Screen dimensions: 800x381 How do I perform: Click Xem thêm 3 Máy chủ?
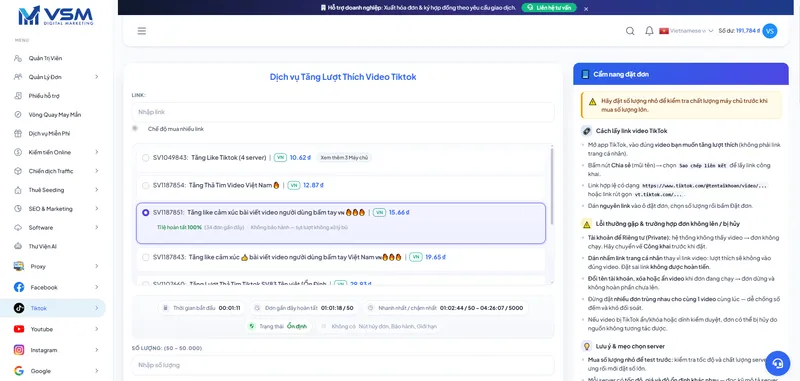344,158
